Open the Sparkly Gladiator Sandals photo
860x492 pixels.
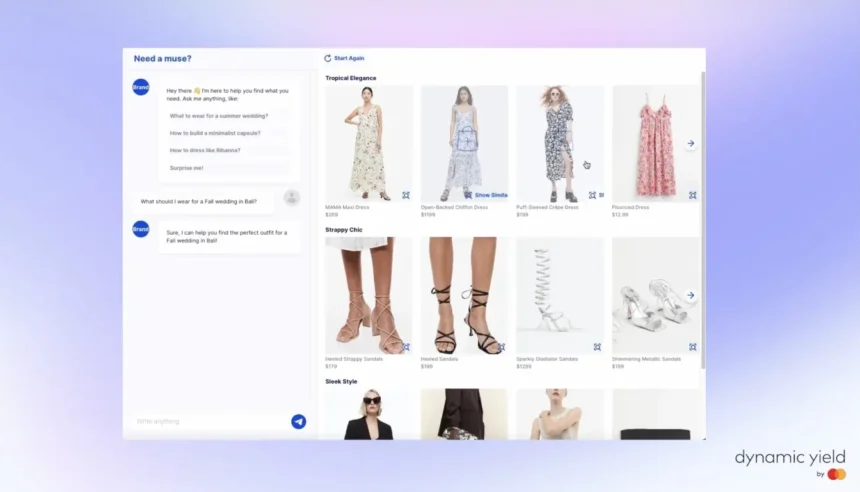[x=559, y=296]
